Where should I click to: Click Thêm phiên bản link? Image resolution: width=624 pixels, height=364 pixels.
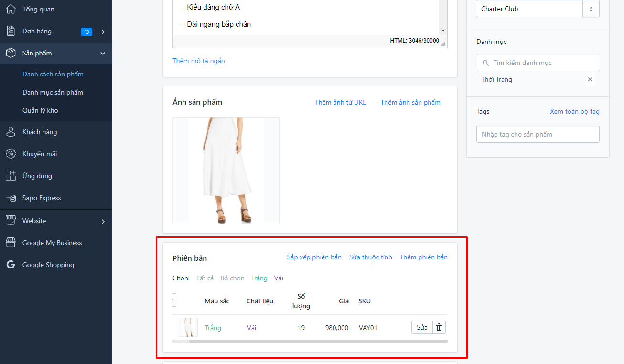click(x=424, y=257)
